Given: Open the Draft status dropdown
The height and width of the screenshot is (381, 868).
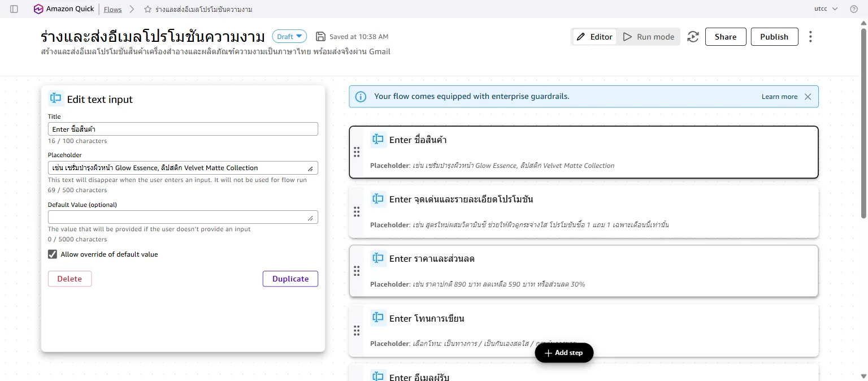Looking at the screenshot, I should tap(289, 37).
